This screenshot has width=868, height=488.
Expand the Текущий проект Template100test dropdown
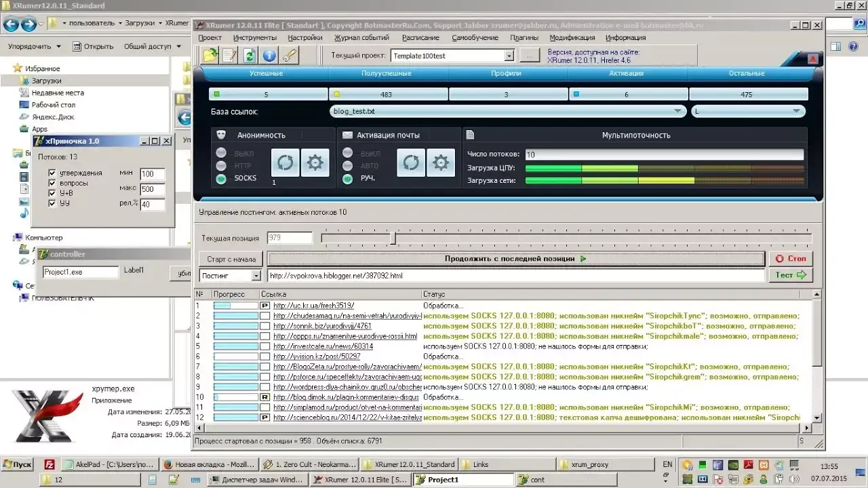pyautogui.click(x=509, y=56)
